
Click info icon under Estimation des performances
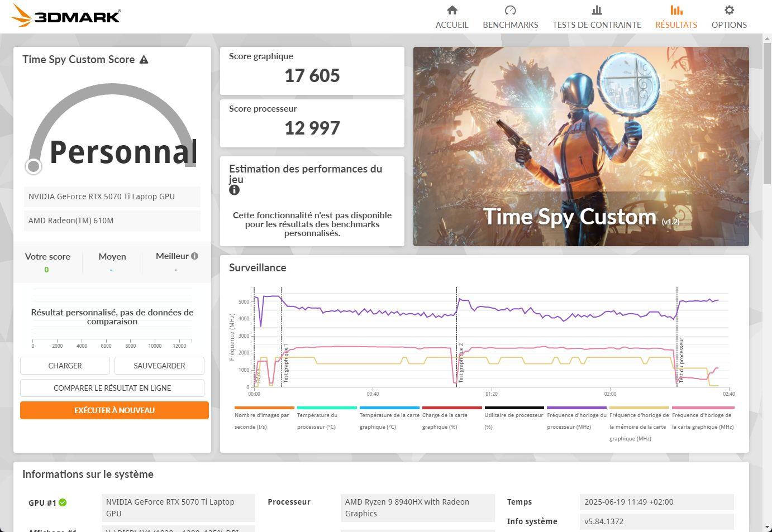click(235, 190)
